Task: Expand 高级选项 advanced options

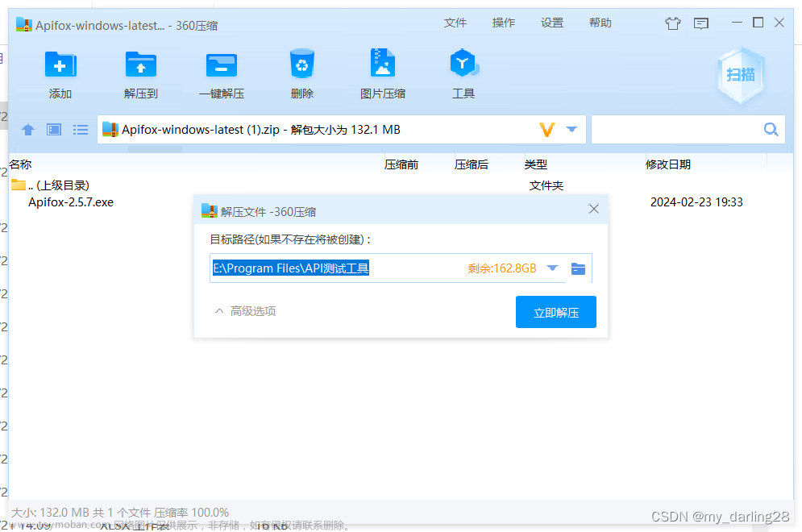Action: [246, 311]
